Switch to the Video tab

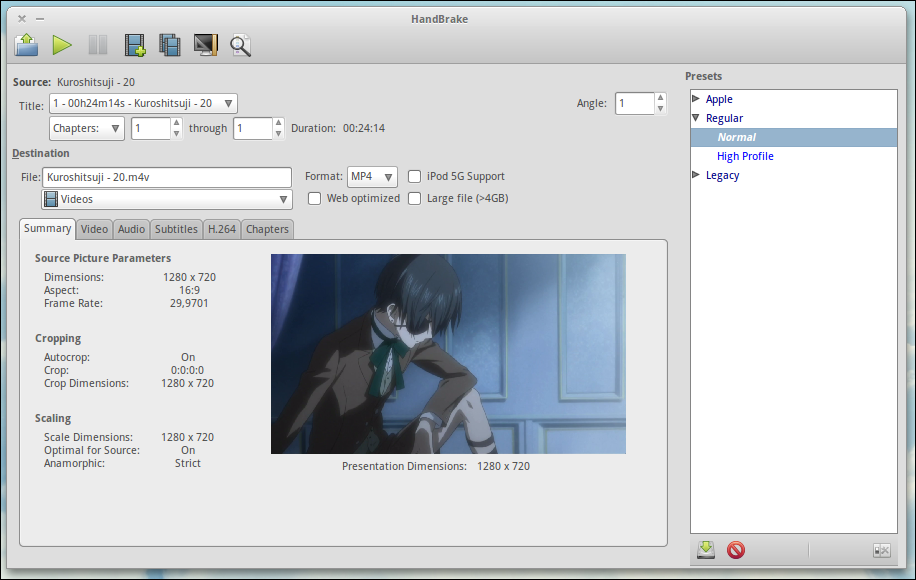click(94, 229)
